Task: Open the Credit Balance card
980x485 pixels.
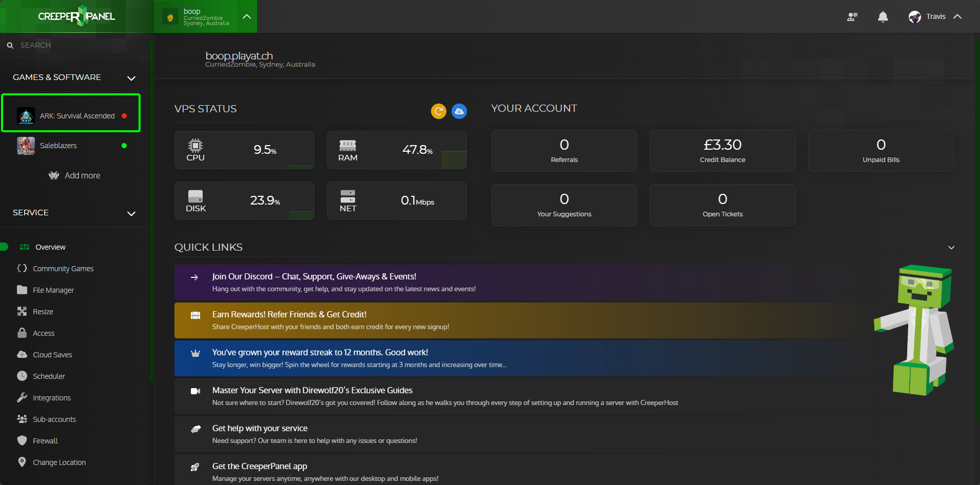Action: [x=722, y=151]
